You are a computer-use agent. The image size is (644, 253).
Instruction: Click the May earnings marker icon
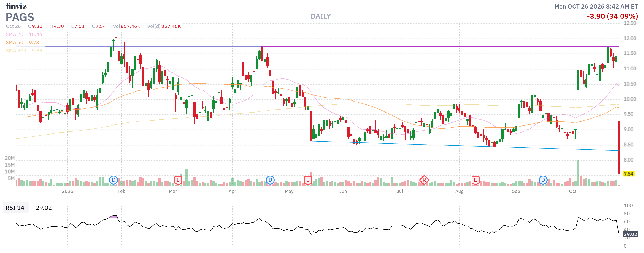point(308,180)
